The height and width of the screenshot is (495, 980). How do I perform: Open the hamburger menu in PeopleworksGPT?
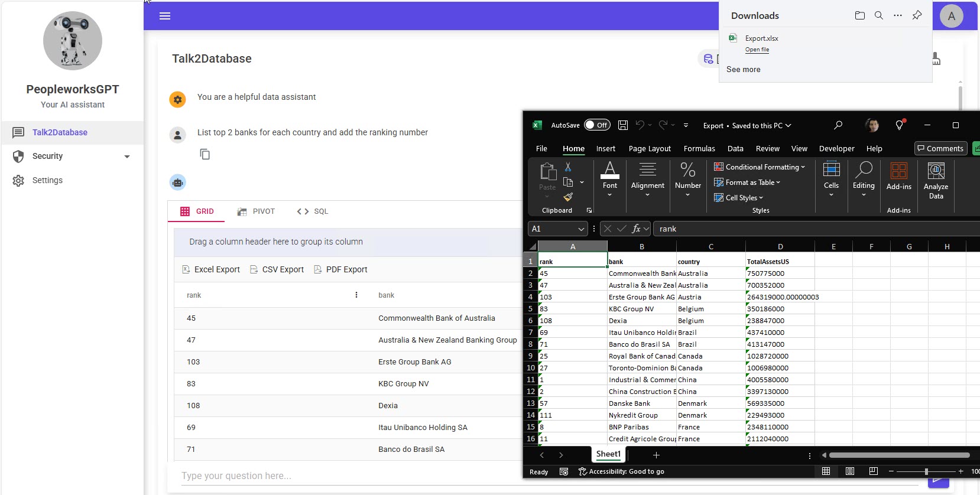click(x=165, y=16)
